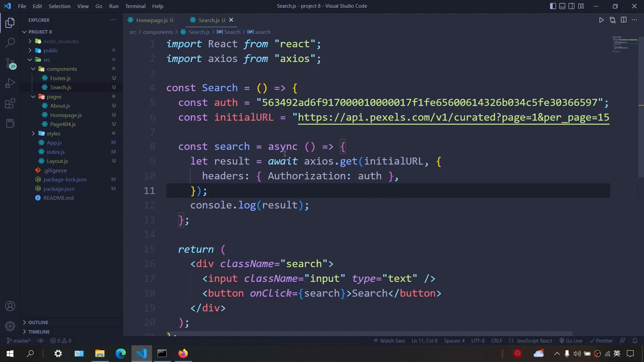Image resolution: width=644 pixels, height=362 pixels.
Task: Open the Extensions view
Action: pyautogui.click(x=10, y=103)
